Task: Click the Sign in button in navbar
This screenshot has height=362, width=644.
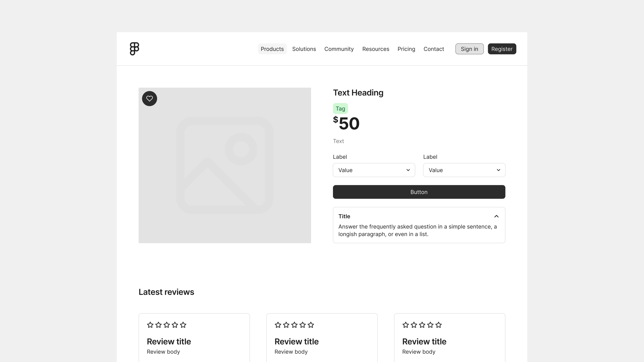Action: click(x=469, y=49)
